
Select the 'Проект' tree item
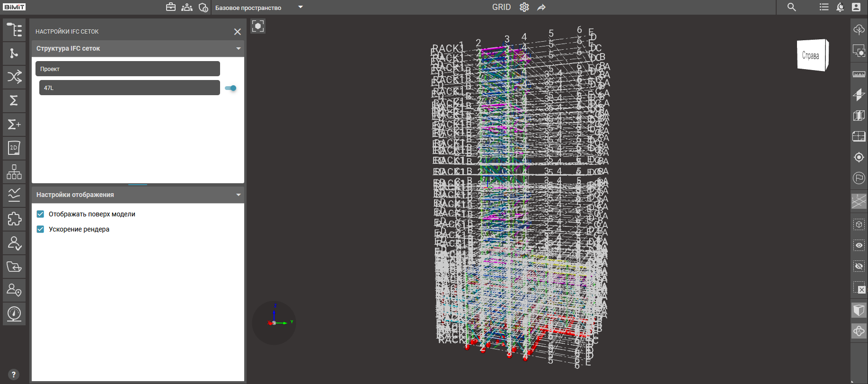128,69
